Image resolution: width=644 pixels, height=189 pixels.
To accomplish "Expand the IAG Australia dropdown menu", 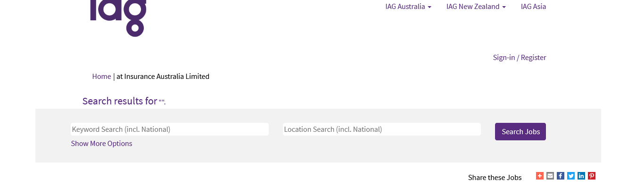I will pyautogui.click(x=408, y=7).
